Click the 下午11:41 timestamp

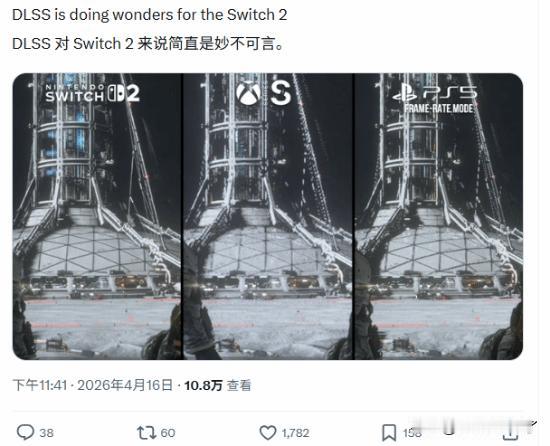[40, 385]
